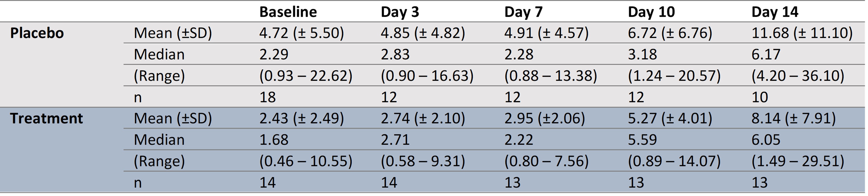Select Placebo Day 14 range (4.20 – 36.10)
Image resolution: width=868 pixels, height=196 pixels.
tap(798, 76)
